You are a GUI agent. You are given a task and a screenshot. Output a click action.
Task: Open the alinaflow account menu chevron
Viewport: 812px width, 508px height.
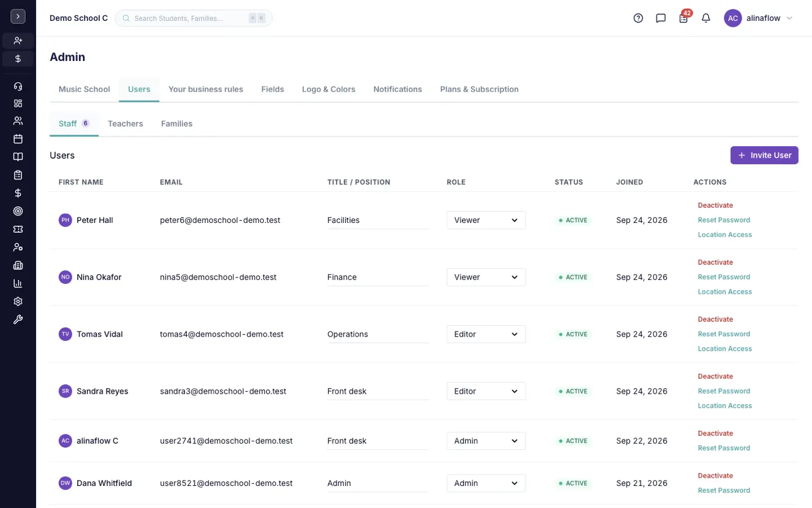(x=789, y=18)
